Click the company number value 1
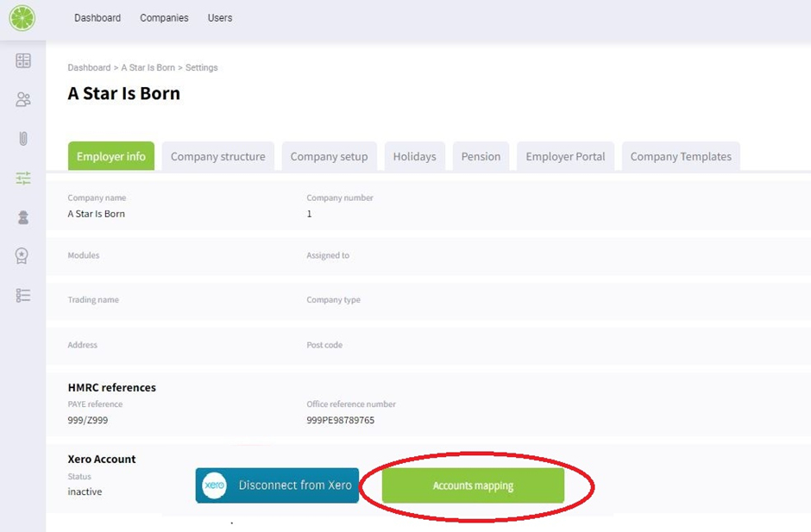This screenshot has width=811, height=532. point(309,214)
